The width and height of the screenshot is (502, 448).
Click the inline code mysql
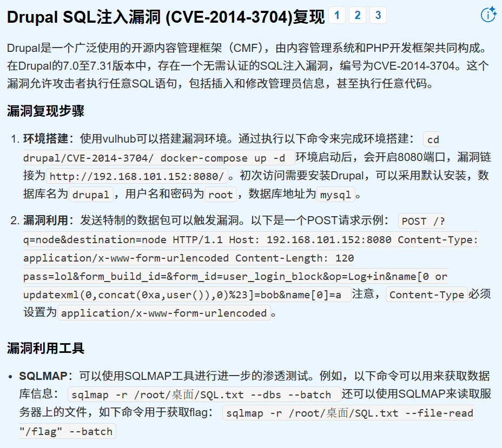click(336, 195)
